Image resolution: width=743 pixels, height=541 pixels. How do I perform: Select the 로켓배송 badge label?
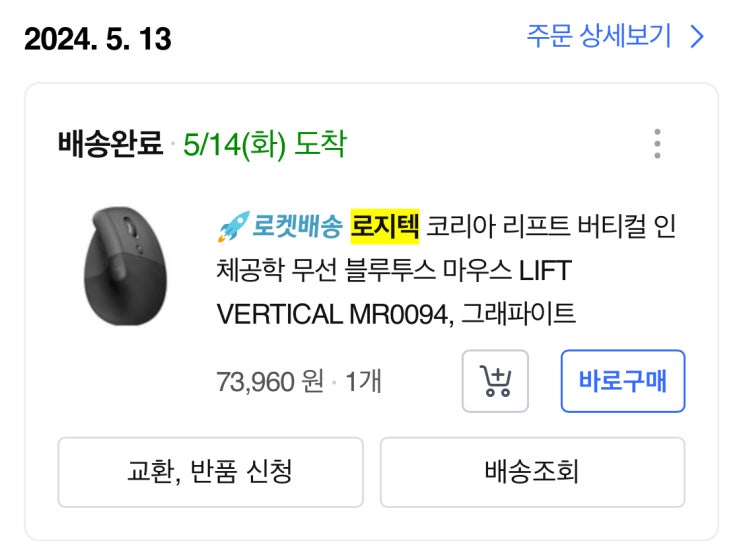[296, 227]
